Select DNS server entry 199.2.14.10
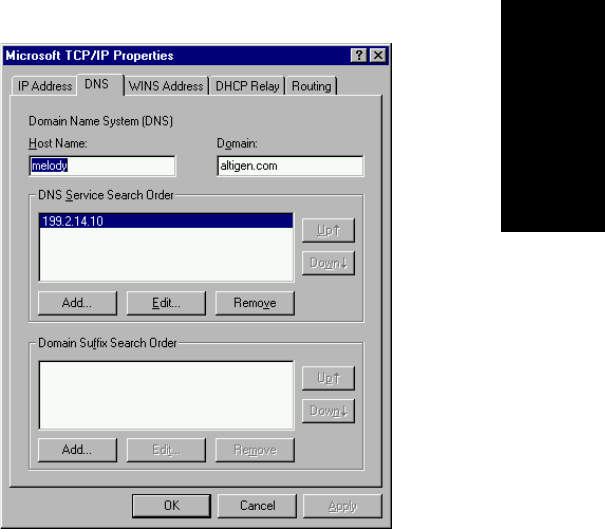The height and width of the screenshot is (529, 605). [166, 221]
